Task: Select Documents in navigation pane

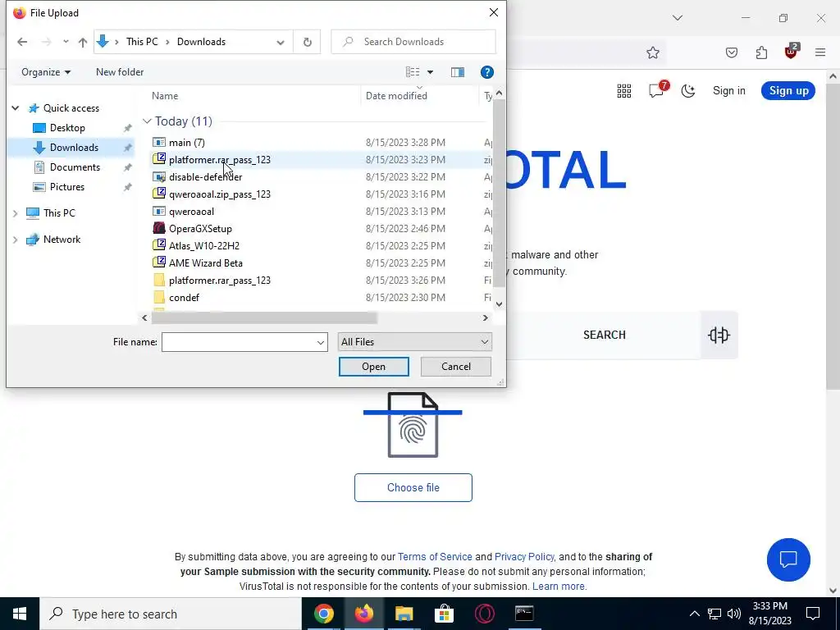Action: pyautogui.click(x=75, y=167)
